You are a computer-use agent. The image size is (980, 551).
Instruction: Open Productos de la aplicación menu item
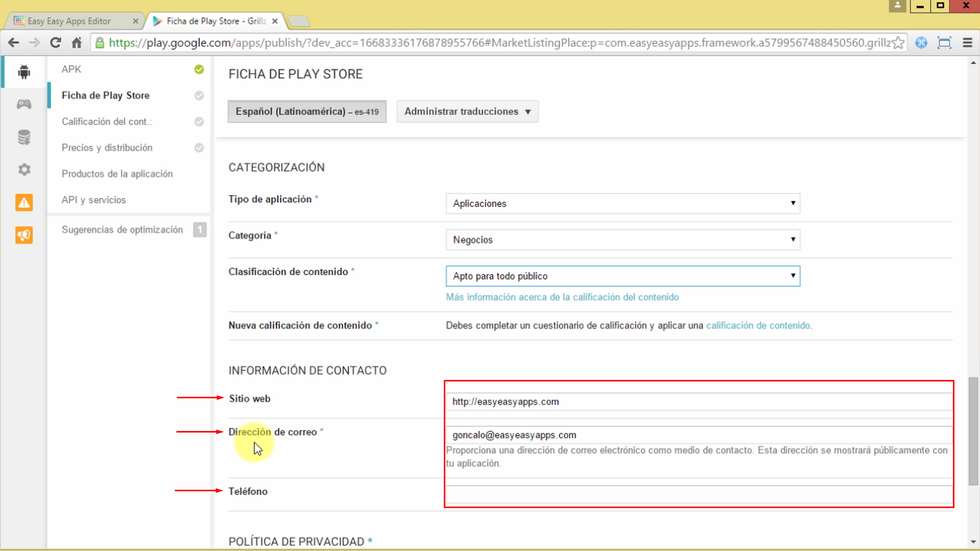click(117, 174)
